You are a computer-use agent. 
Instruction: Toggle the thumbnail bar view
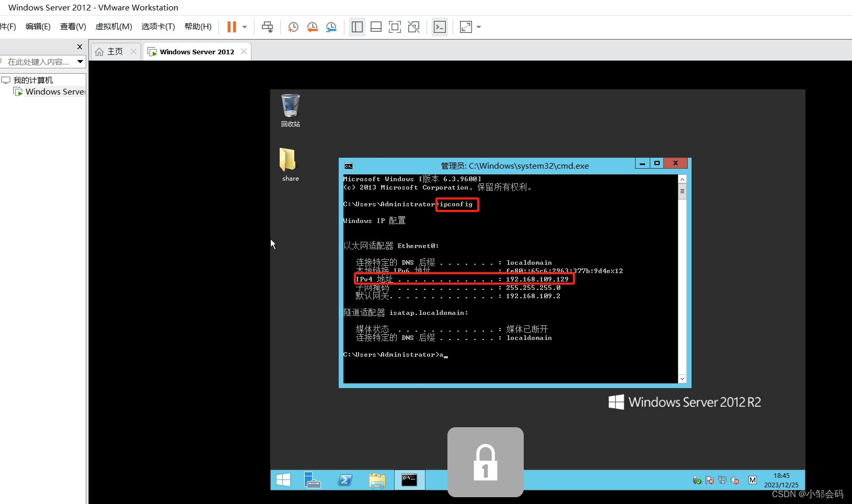(376, 27)
